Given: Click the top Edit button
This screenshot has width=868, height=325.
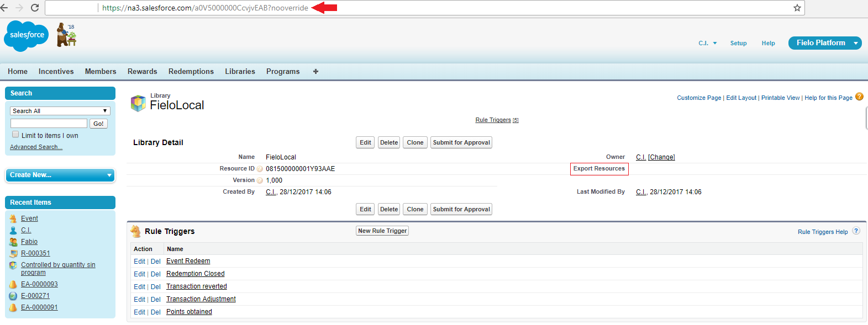Looking at the screenshot, I should (x=365, y=142).
